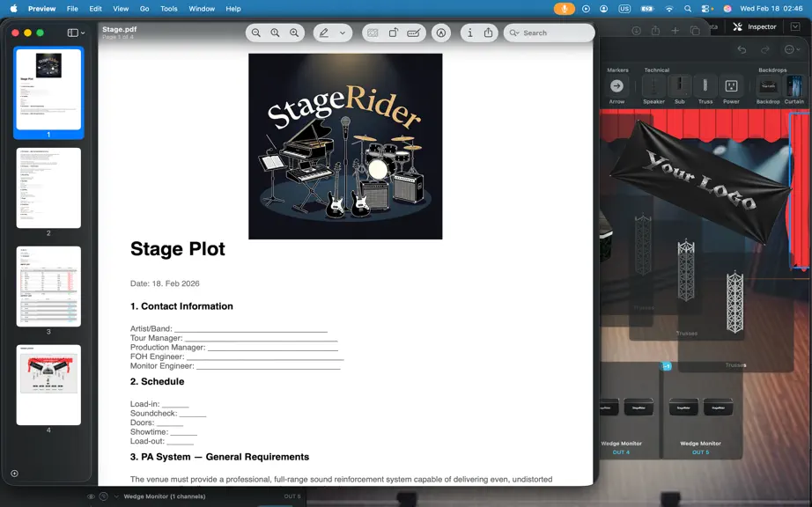This screenshot has height=507, width=812.
Task: Click the plus add icon in StageRider toolbar
Action: 675,31
